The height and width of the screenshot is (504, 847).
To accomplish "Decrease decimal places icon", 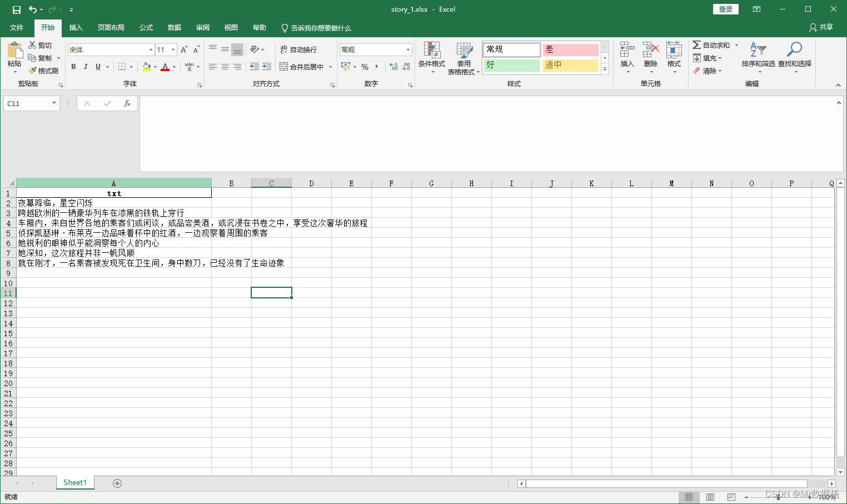I will pyautogui.click(x=406, y=67).
